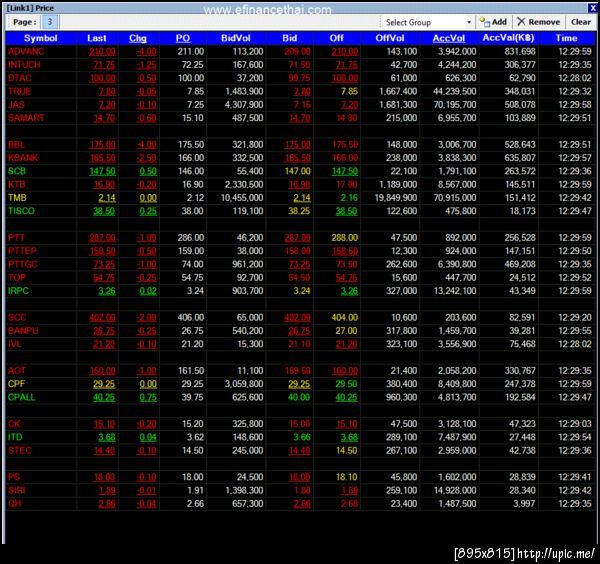Select the ITD symbol

[x=15, y=437]
